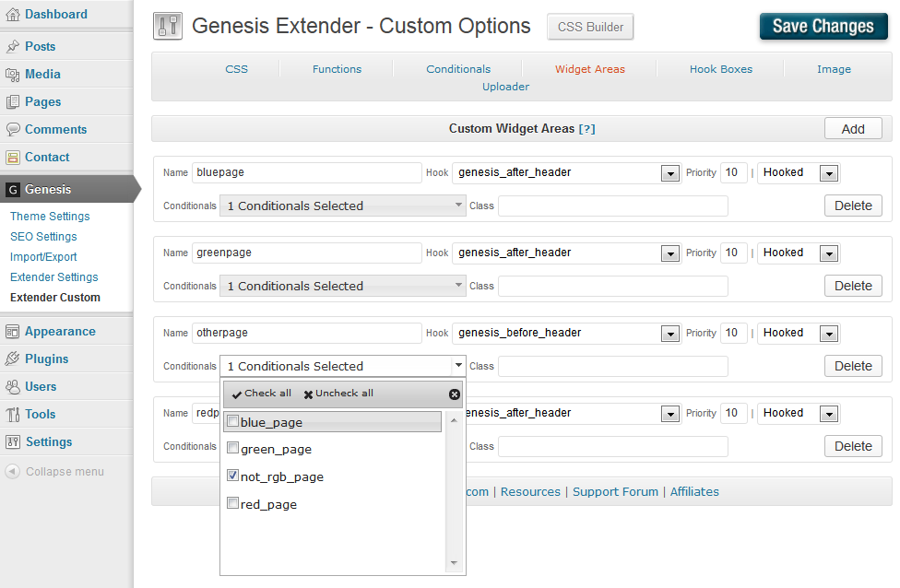Click the Save Changes button
The width and height of the screenshot is (900, 588).
pos(823,27)
